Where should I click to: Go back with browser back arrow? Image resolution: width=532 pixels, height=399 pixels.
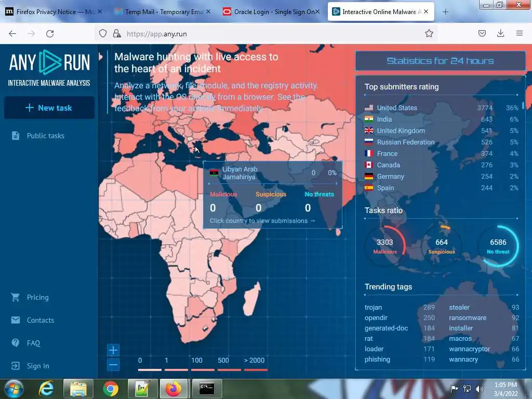(12, 34)
